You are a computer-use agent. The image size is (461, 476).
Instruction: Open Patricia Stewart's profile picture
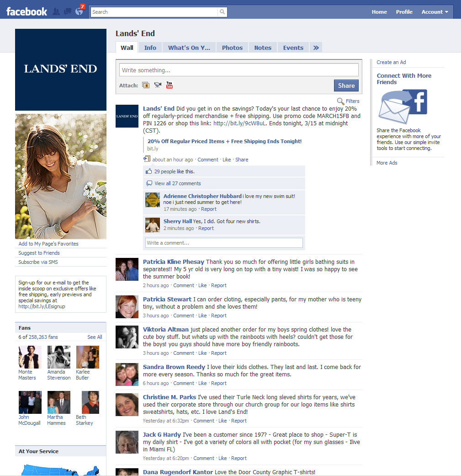[127, 307]
